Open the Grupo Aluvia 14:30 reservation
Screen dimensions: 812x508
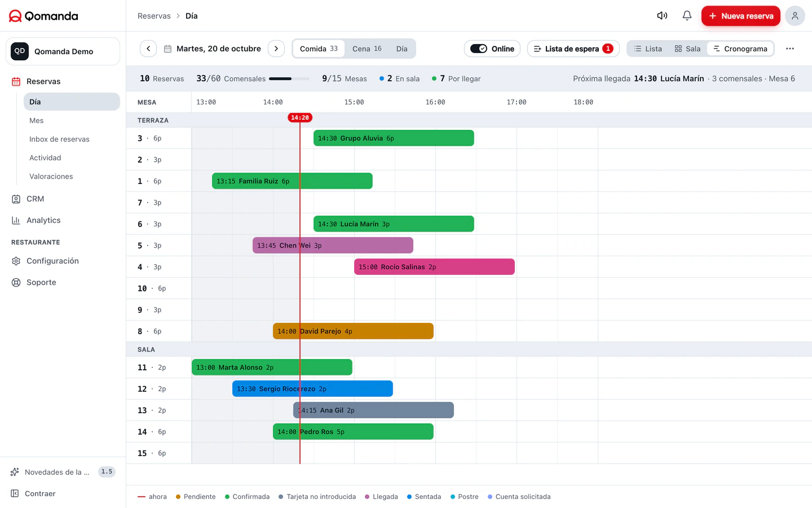394,138
